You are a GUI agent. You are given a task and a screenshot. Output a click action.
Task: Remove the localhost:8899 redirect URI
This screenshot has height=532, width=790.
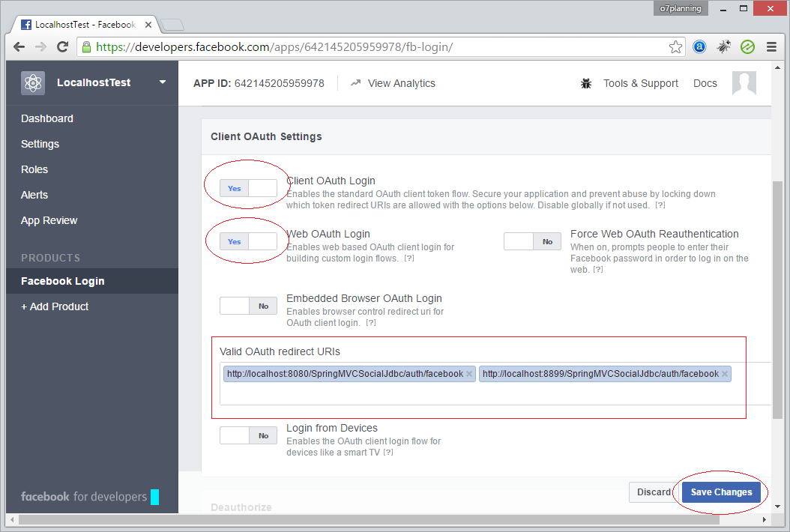[725, 374]
